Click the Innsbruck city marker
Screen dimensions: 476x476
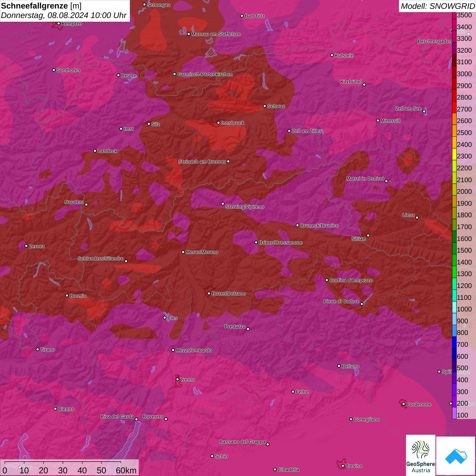pyautogui.click(x=219, y=123)
